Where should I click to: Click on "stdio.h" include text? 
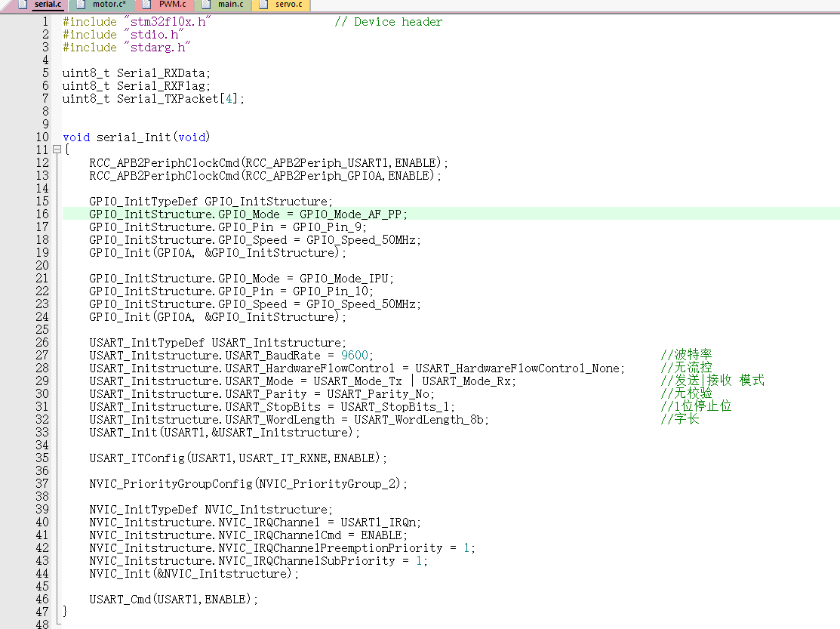click(x=154, y=35)
